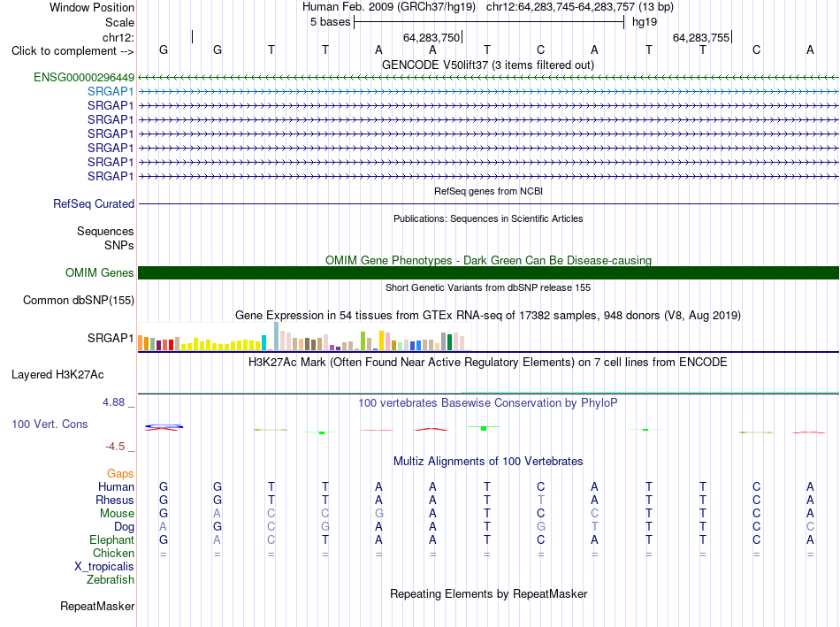
Task: Click the 64,283,750 position marker
Action: tap(433, 37)
